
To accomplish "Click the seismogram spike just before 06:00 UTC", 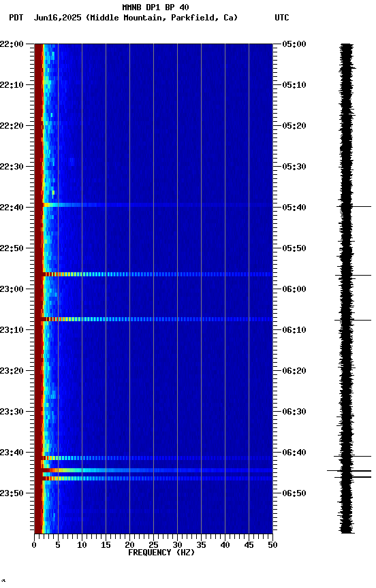I will pos(354,275).
